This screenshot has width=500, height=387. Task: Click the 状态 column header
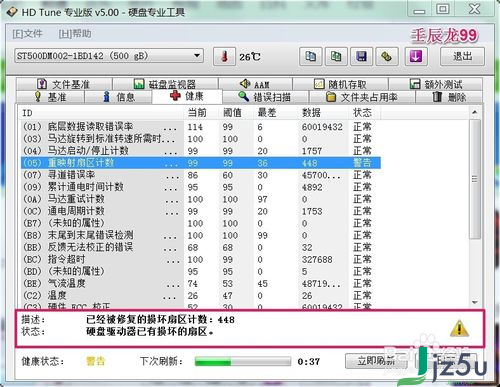362,113
